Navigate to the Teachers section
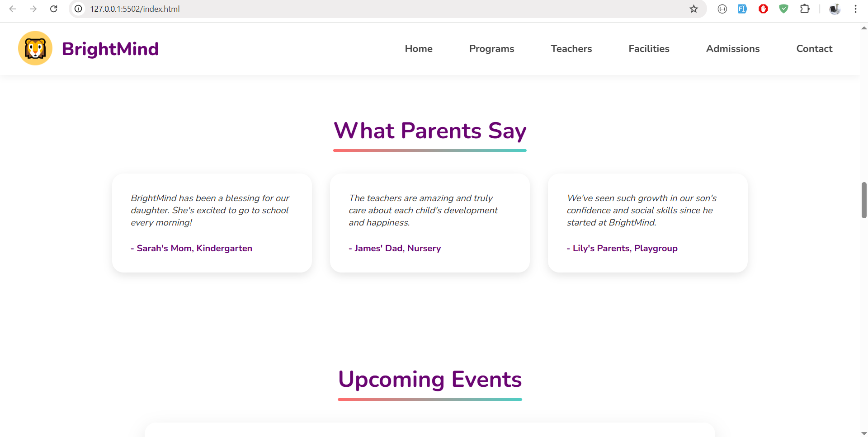This screenshot has width=868, height=437. [571, 49]
